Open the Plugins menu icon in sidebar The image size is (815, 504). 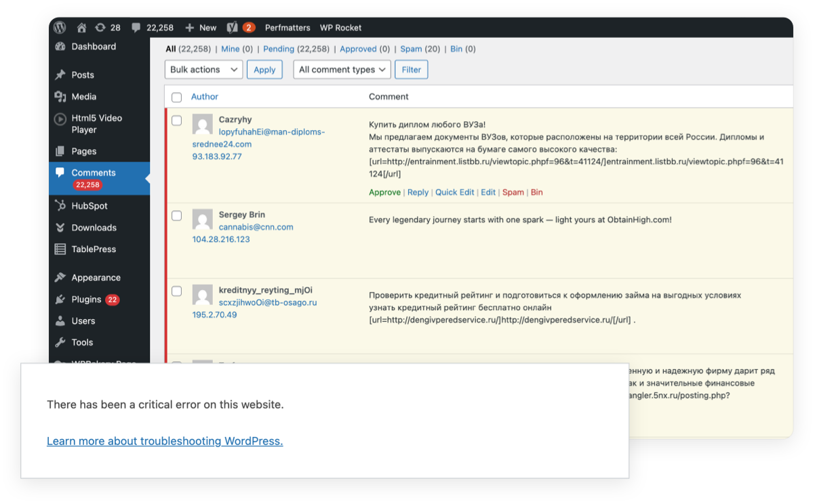[x=60, y=299]
